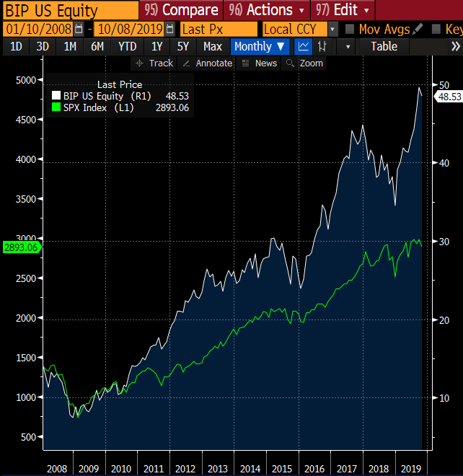
Task: Open chart type dropdown arrow next to candlestick
Action: click(348, 46)
